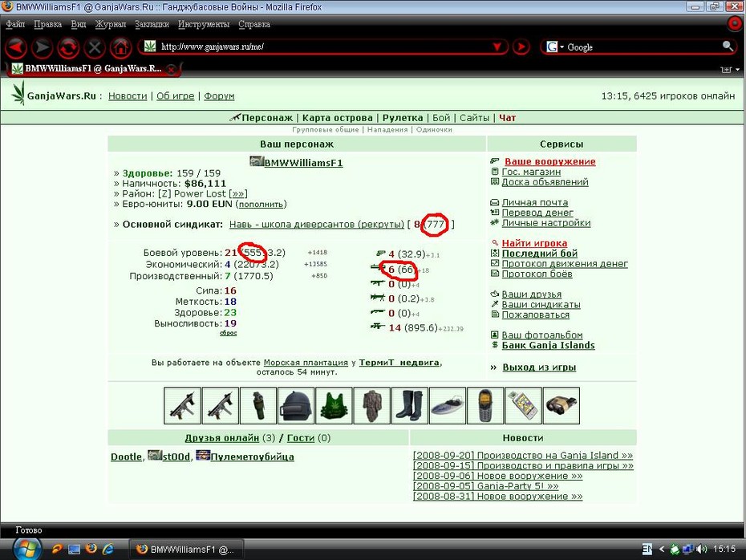The image size is (746, 560).
Task: Open the Новости link in header
Action: [x=128, y=96]
